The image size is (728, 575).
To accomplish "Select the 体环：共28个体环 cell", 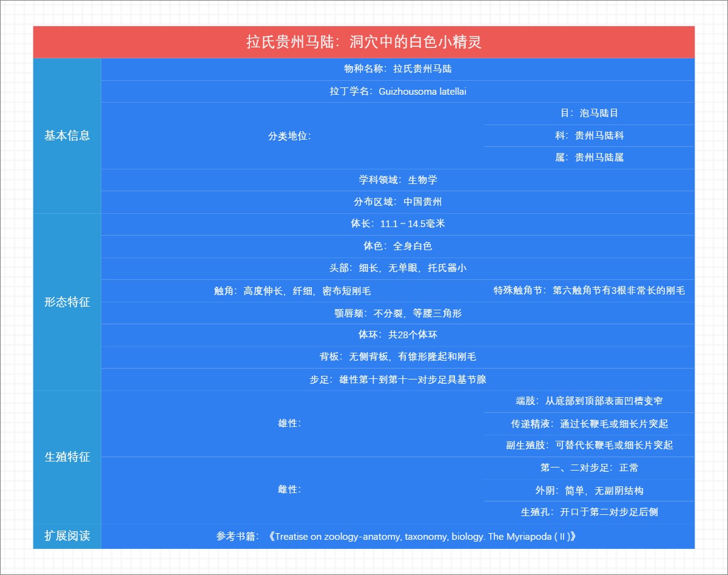I will (x=397, y=335).
